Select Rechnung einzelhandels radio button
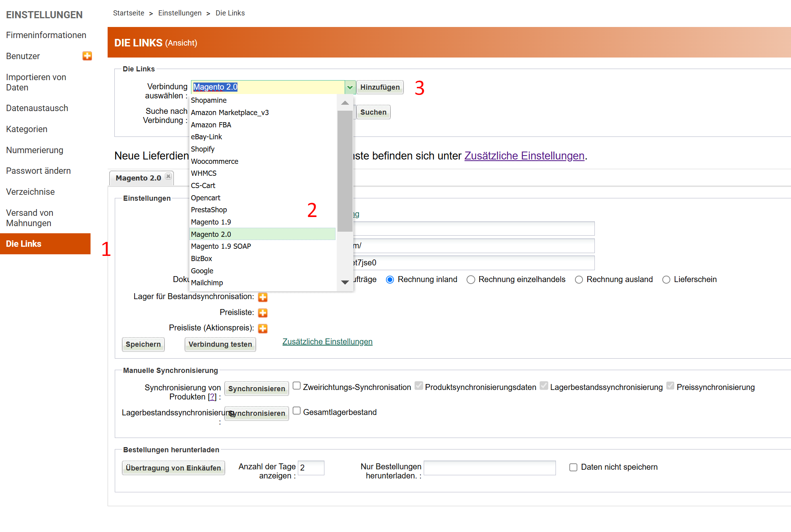The width and height of the screenshot is (791, 532). pyautogui.click(x=471, y=280)
